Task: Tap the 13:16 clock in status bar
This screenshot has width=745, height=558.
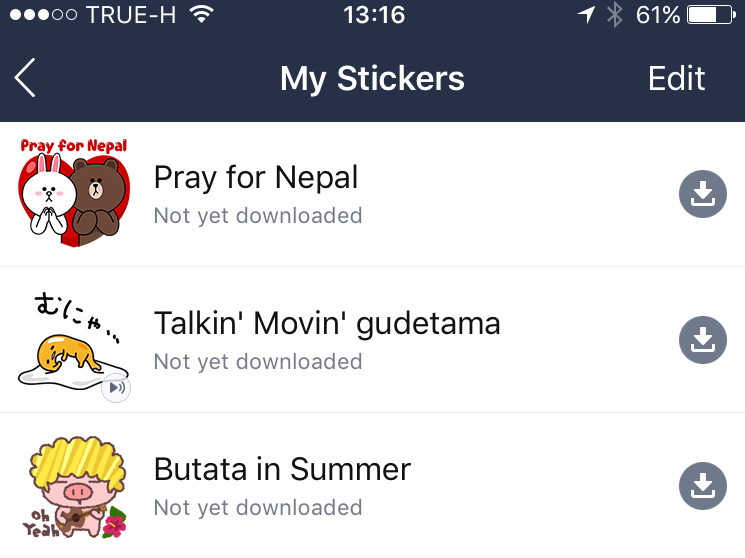Action: [374, 15]
